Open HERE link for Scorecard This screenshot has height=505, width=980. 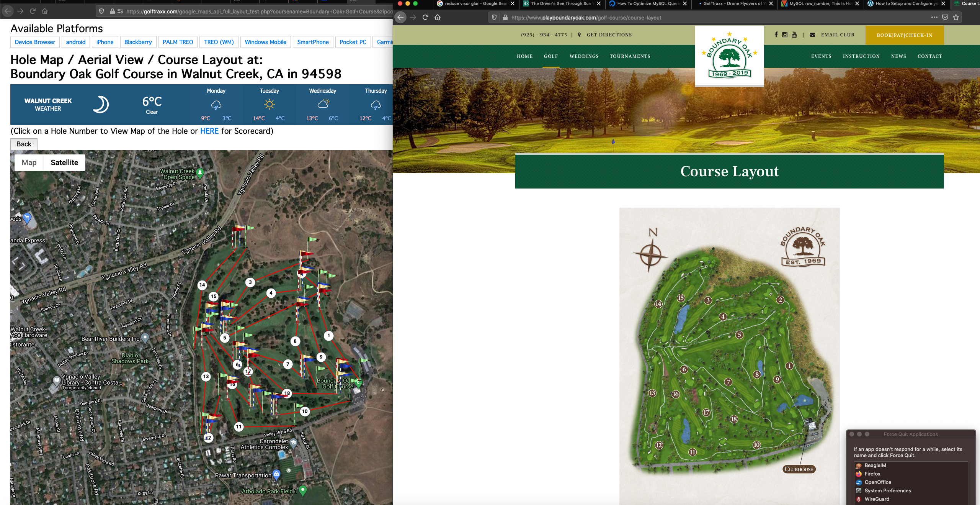click(x=209, y=131)
